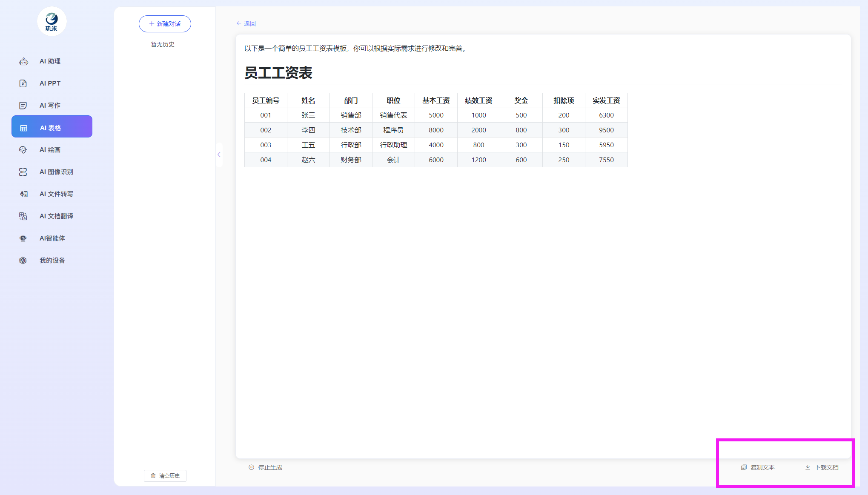This screenshot has height=495, width=868.
Task: Click the 返回 back link
Action: click(x=246, y=24)
